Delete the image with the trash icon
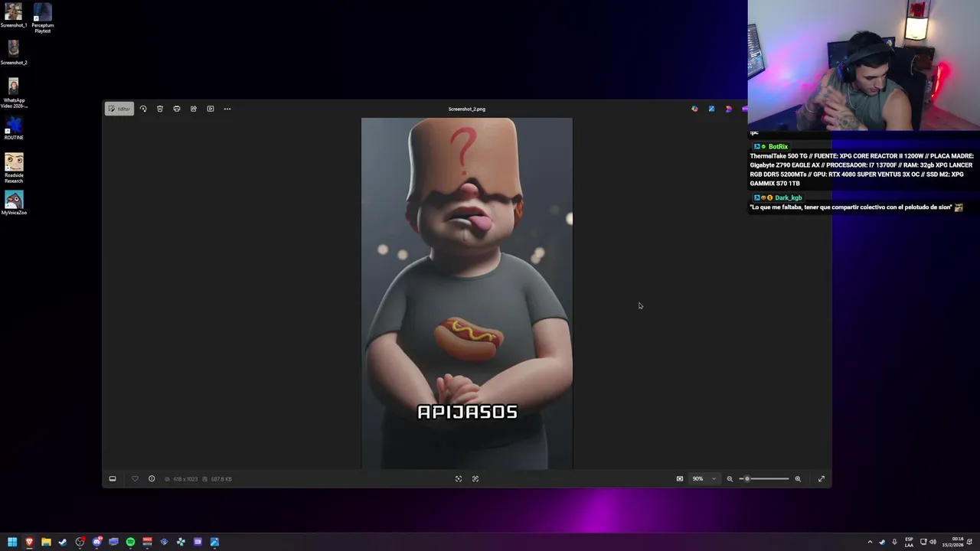The height and width of the screenshot is (551, 980). coord(160,109)
